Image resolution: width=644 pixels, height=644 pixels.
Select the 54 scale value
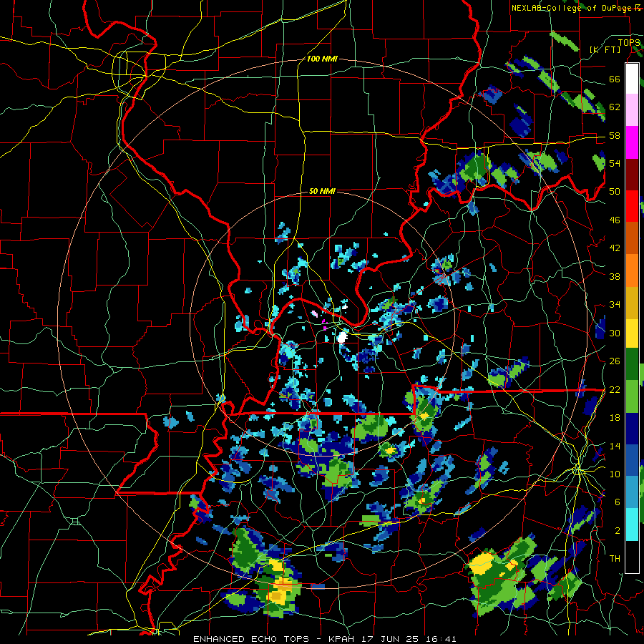(x=615, y=163)
